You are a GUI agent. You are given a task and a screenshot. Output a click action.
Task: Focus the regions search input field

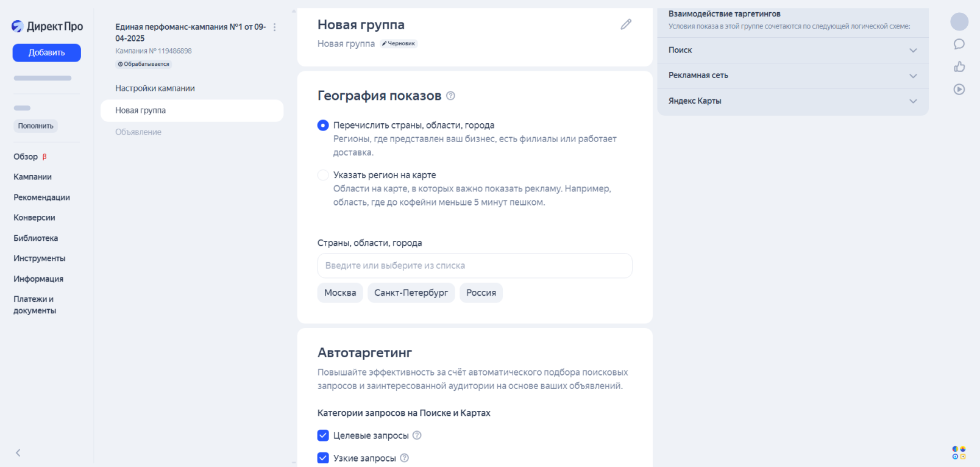click(475, 266)
